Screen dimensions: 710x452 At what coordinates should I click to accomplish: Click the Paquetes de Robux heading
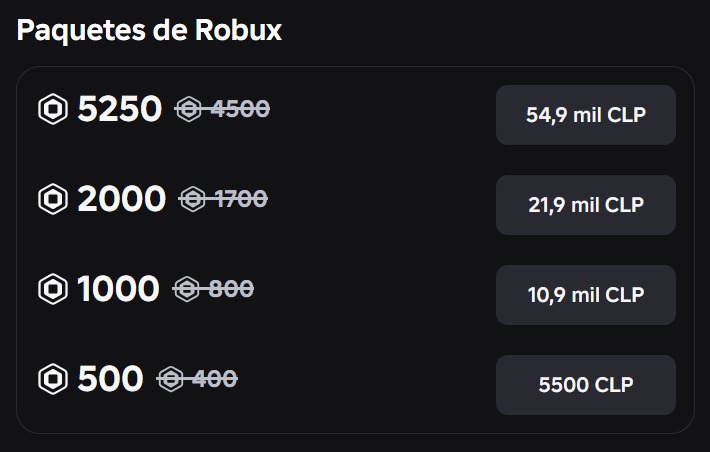[x=149, y=31]
